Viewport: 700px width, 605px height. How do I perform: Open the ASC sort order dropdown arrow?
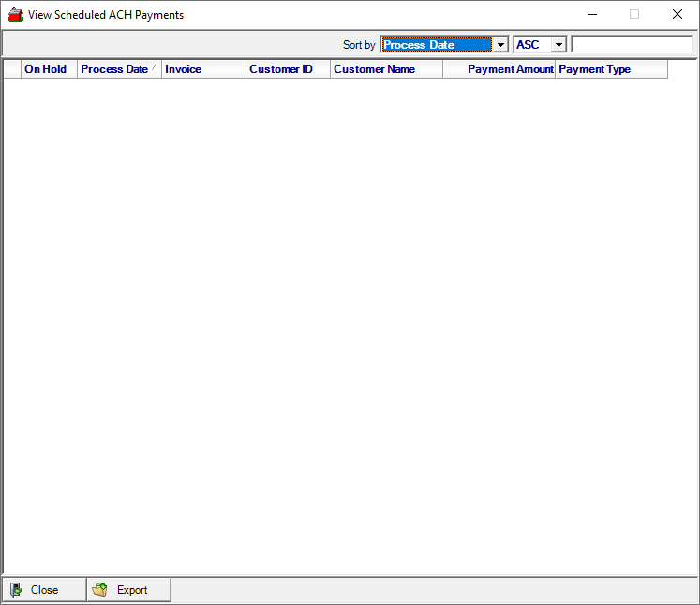(x=559, y=45)
